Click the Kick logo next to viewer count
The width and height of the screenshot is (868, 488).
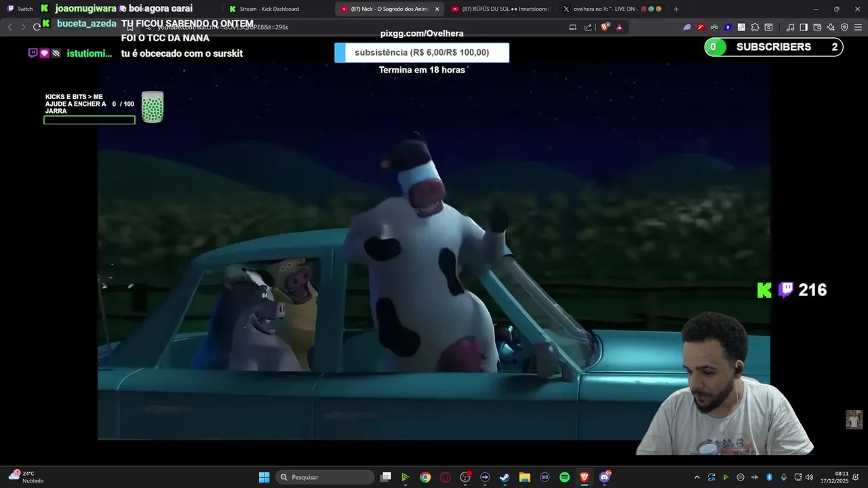[764, 290]
